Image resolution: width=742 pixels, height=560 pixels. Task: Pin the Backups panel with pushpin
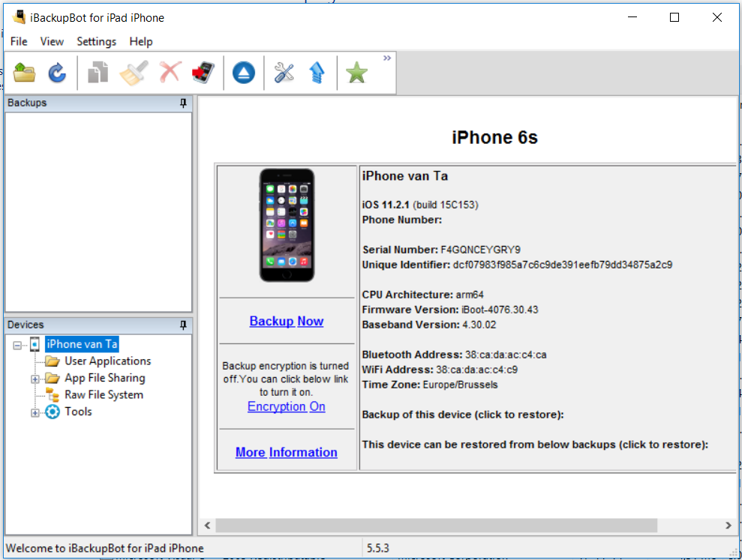click(x=183, y=103)
